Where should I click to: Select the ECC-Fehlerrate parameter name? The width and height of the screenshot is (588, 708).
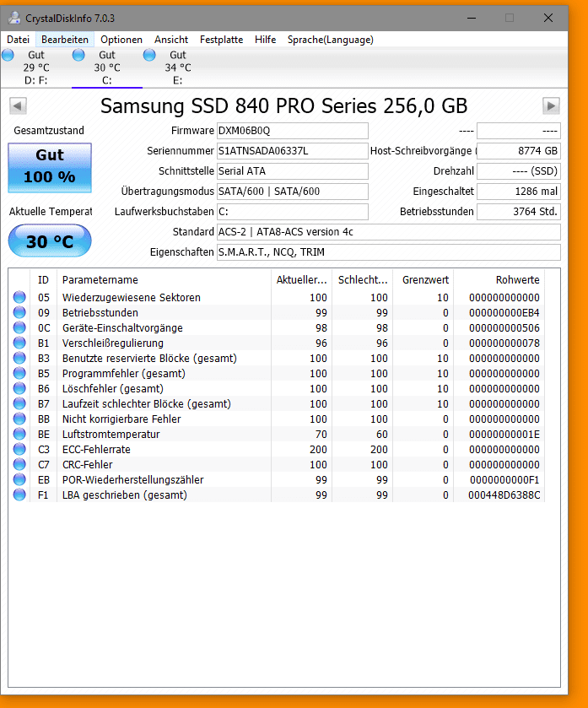[96, 450]
